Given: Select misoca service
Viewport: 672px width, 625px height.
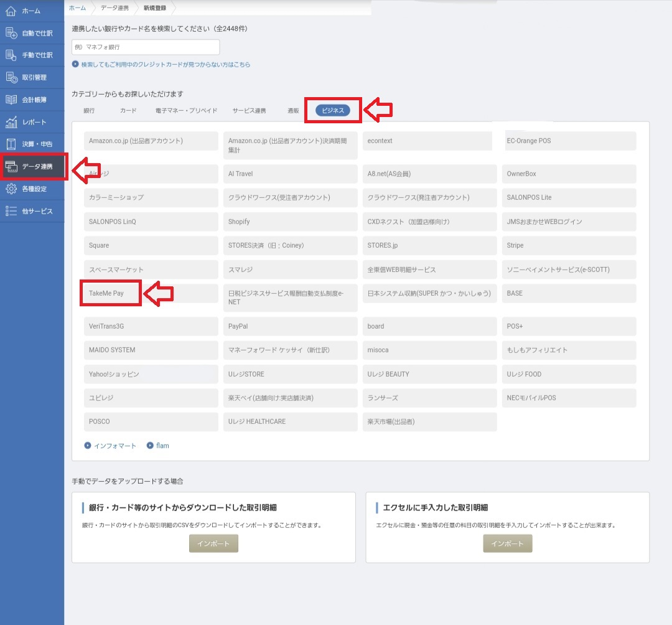Looking at the screenshot, I should point(429,350).
